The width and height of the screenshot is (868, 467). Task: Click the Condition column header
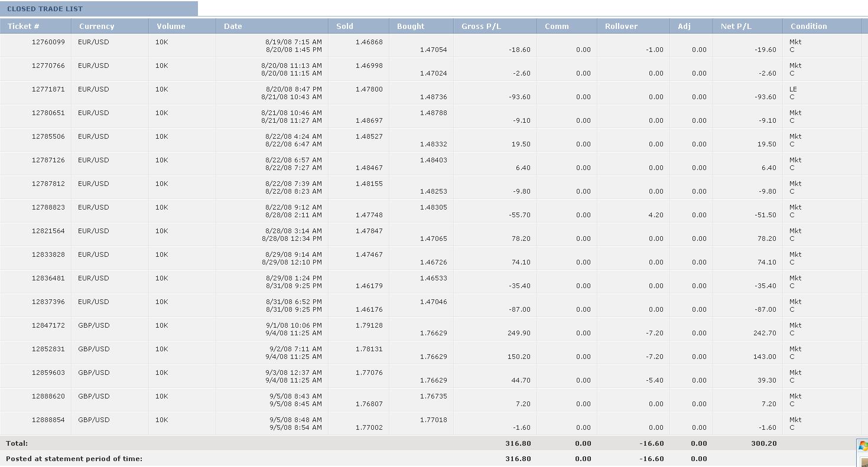click(x=823, y=26)
